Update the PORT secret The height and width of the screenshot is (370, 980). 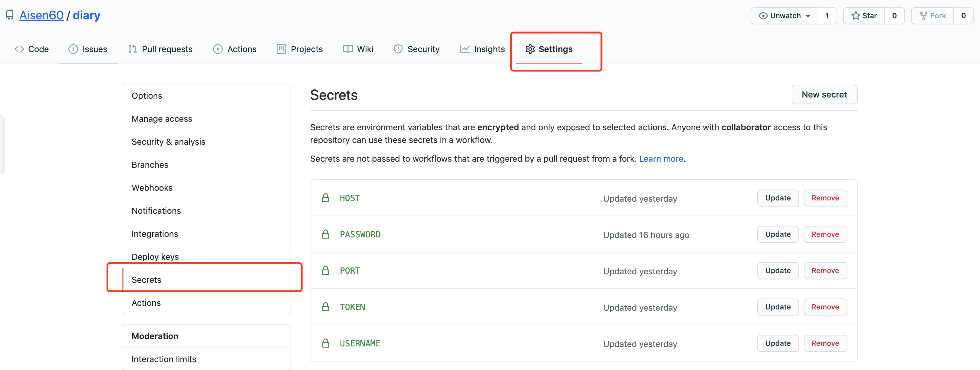[778, 271]
